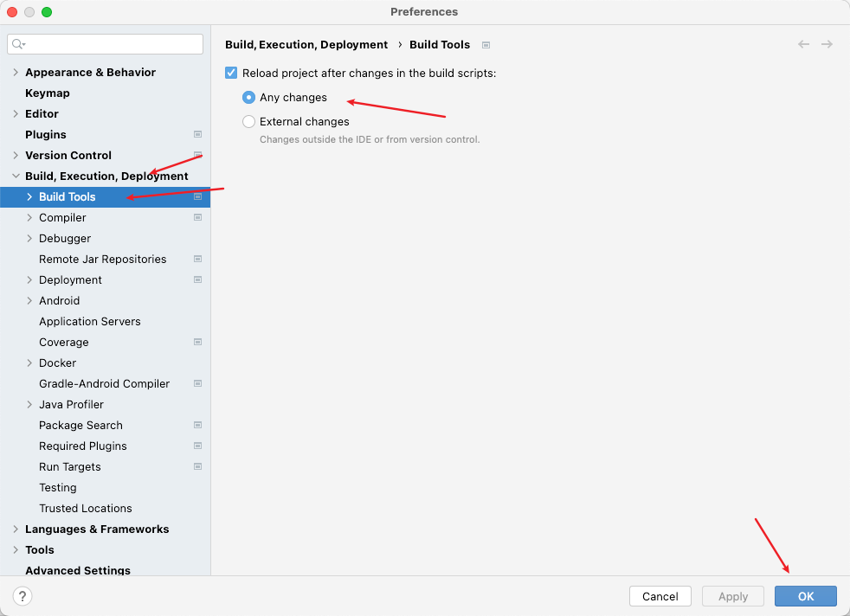Expand the Languages & Frameworks section
Viewport: 850px width, 616px height.
(x=16, y=529)
